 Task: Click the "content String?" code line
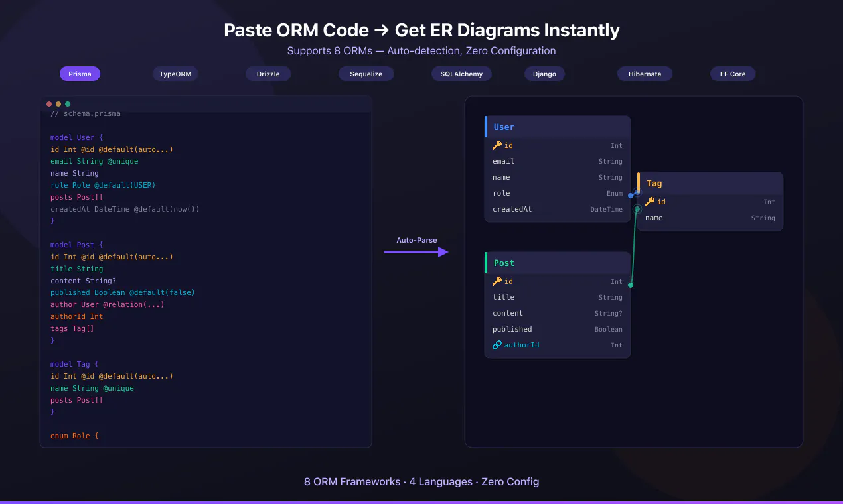pos(84,281)
